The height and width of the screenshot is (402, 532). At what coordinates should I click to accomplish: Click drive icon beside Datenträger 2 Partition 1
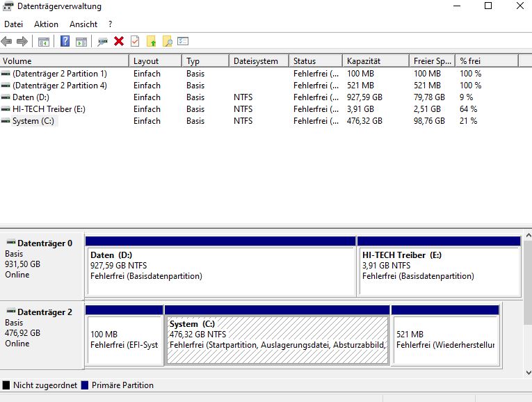pyautogui.click(x=6, y=73)
